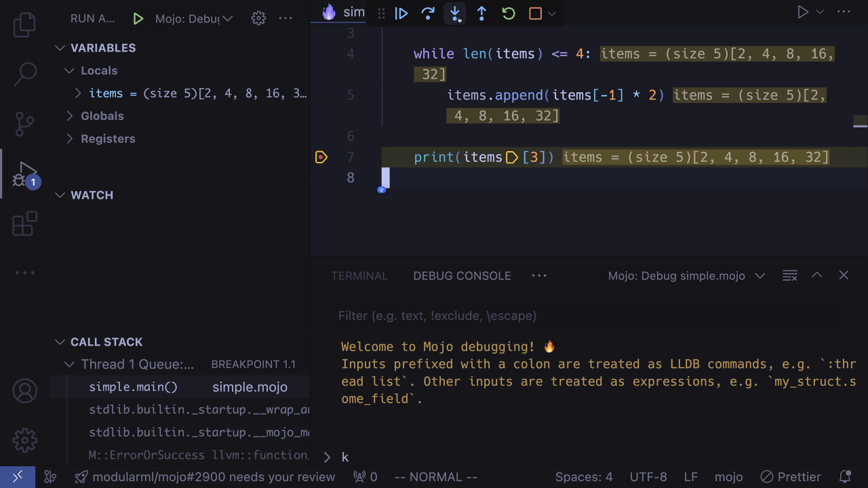
Task: Click the NORMAL vim mode indicator
Action: 436,477
